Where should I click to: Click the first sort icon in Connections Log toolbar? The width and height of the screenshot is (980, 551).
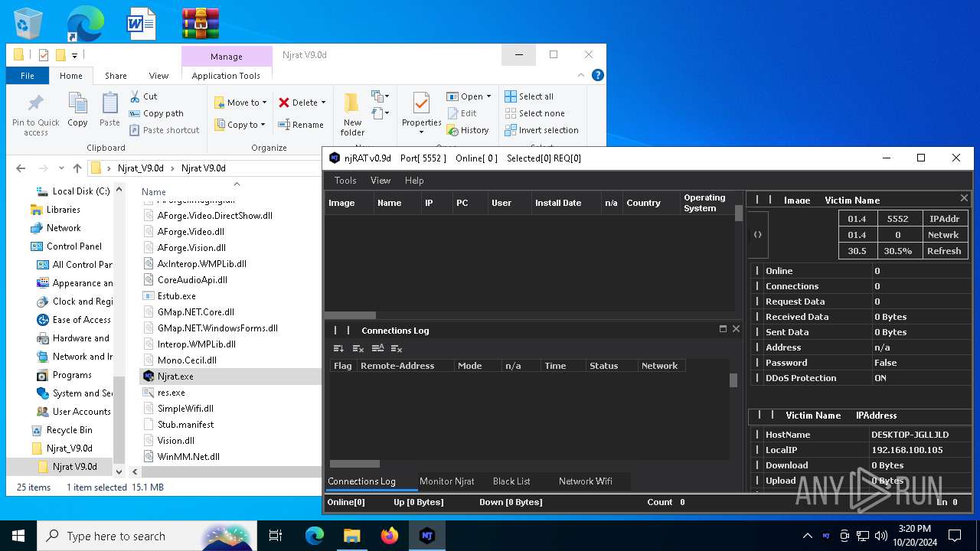(x=338, y=348)
